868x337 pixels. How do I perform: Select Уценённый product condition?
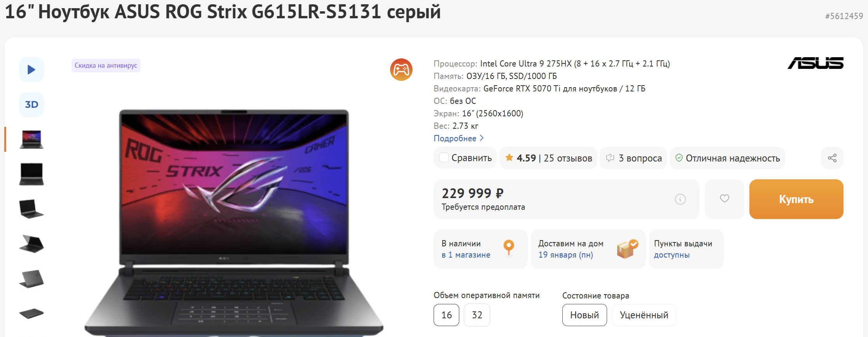pos(644,315)
